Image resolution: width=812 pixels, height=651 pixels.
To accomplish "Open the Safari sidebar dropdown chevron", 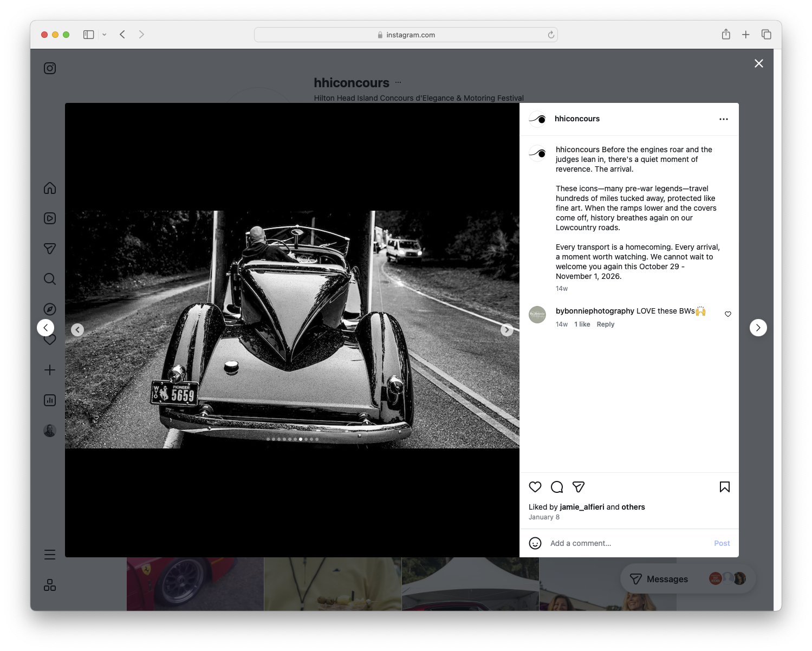I will [105, 34].
